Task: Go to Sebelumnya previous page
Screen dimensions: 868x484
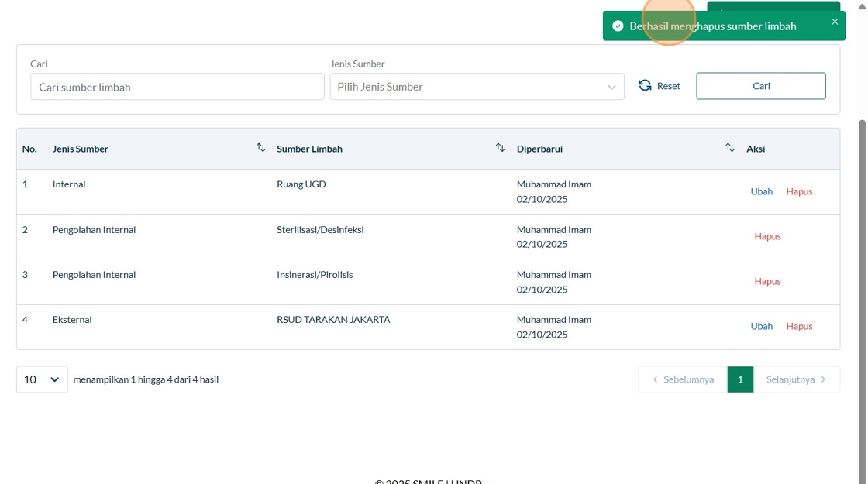Action: (683, 379)
